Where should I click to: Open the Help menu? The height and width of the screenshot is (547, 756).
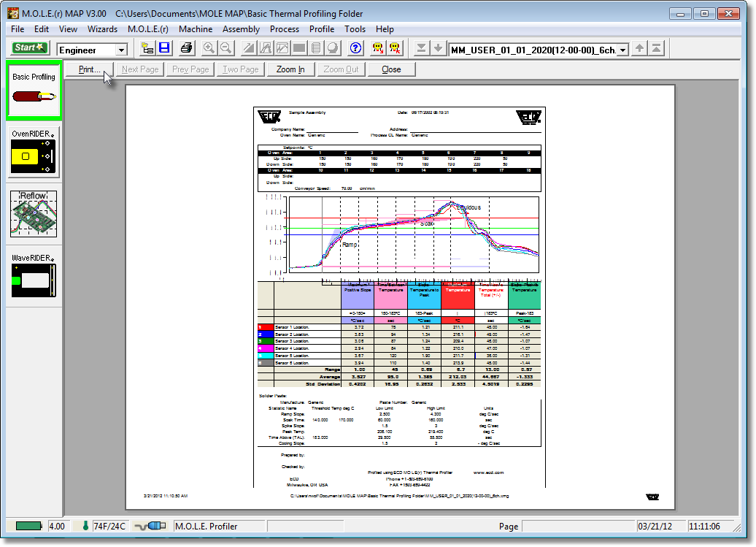(x=385, y=29)
